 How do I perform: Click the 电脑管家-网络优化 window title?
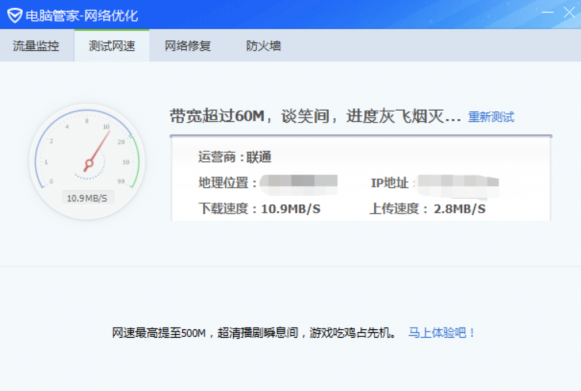[x=82, y=16]
